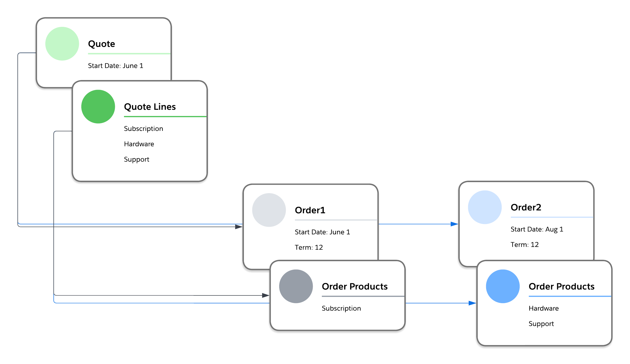The height and width of the screenshot is (364, 630).
Task: Click the Term: 12 label on Order2
Action: click(525, 244)
